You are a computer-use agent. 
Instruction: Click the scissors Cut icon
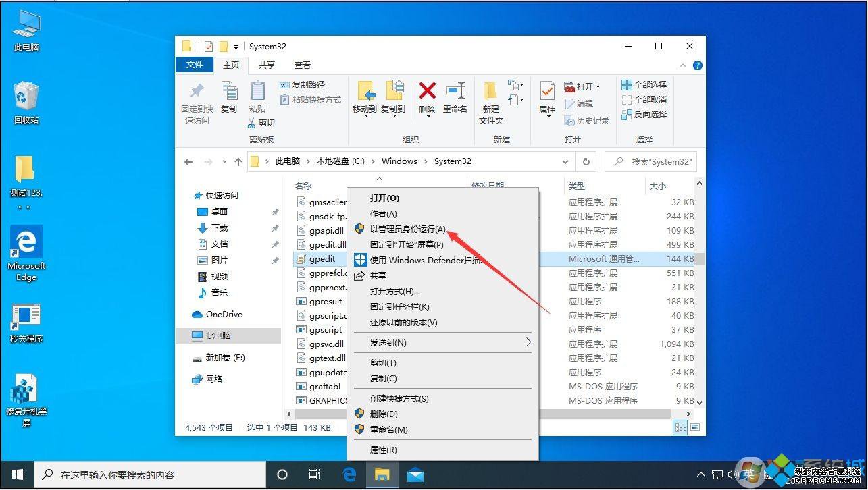(x=251, y=123)
